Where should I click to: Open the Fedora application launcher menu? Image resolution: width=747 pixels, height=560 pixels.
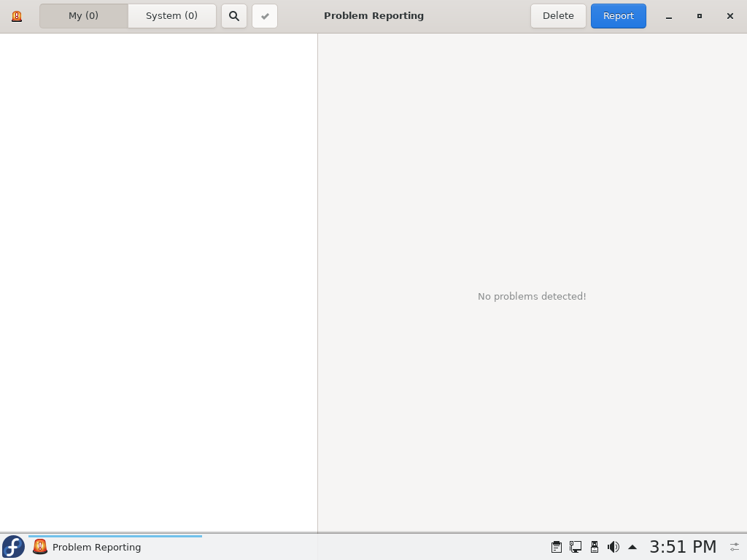point(13,547)
